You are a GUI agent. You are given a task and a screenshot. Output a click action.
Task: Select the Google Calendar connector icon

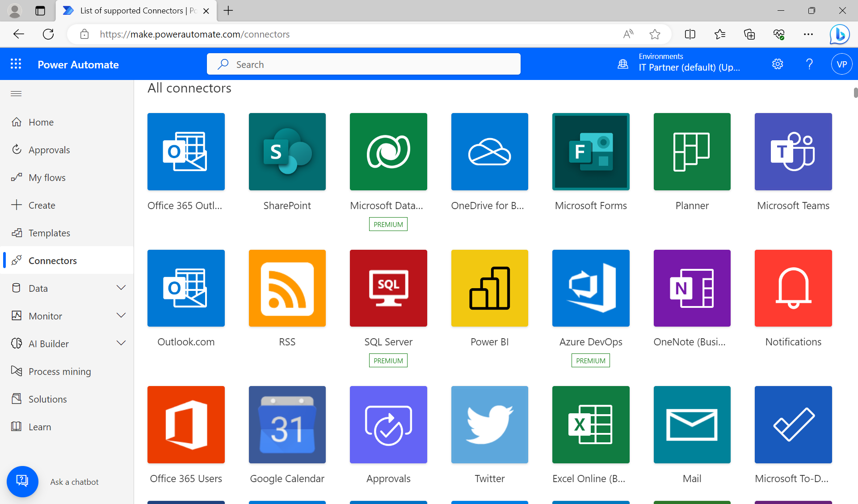coord(287,424)
